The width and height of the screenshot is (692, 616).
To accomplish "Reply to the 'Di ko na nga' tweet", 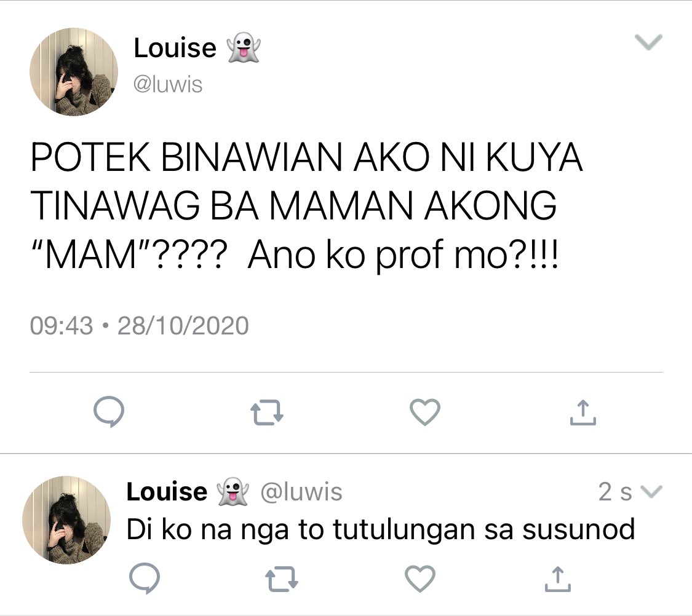I will tap(145, 578).
